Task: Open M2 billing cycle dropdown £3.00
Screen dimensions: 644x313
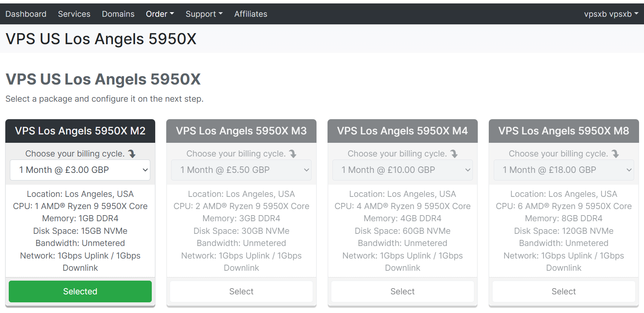Action: coord(80,170)
